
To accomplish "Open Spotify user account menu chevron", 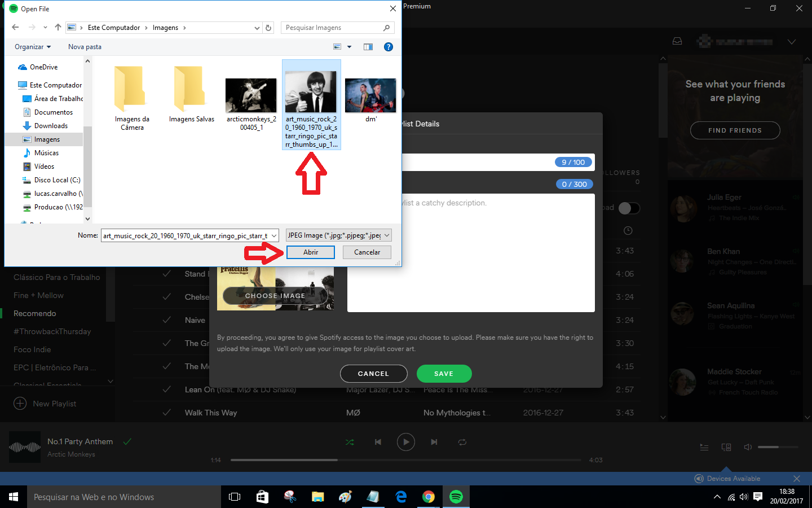I will (x=792, y=42).
